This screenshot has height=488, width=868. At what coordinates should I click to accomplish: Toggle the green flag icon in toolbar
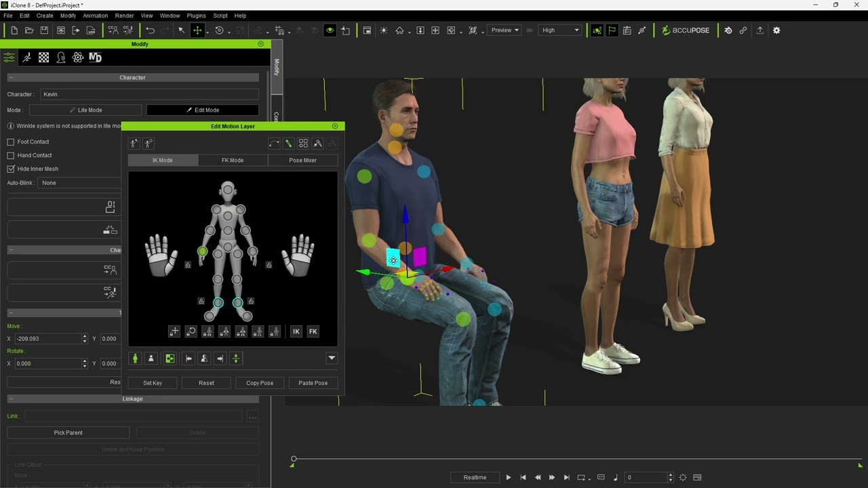coord(612,30)
